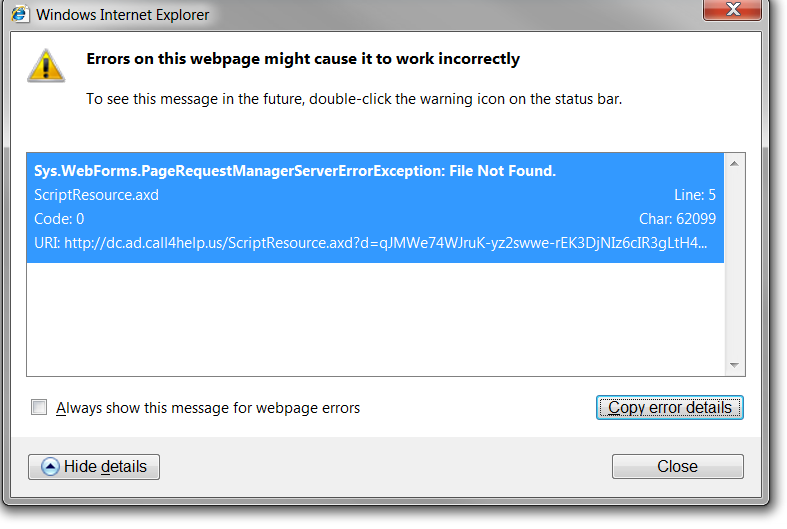Click the 'Line: 5' text in the error entry
The width and height of the screenshot is (787, 529).
click(695, 195)
